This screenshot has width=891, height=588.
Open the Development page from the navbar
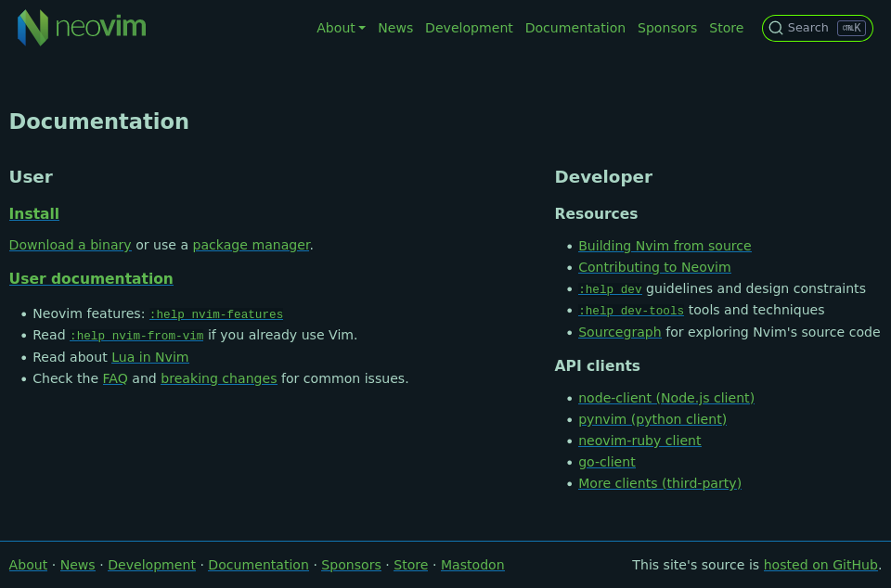[x=469, y=28]
